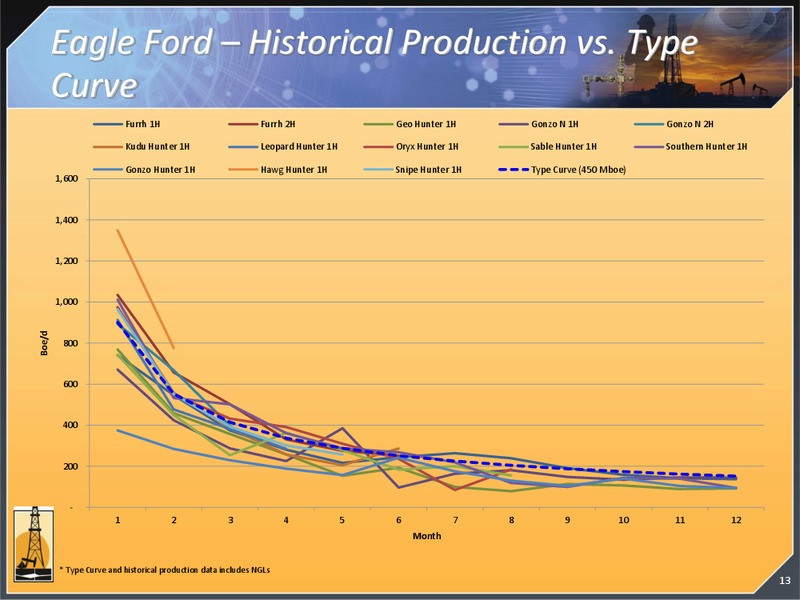The height and width of the screenshot is (600, 800).
Task: Select the Kudu Hunter 1H legend label
Action: (x=158, y=146)
